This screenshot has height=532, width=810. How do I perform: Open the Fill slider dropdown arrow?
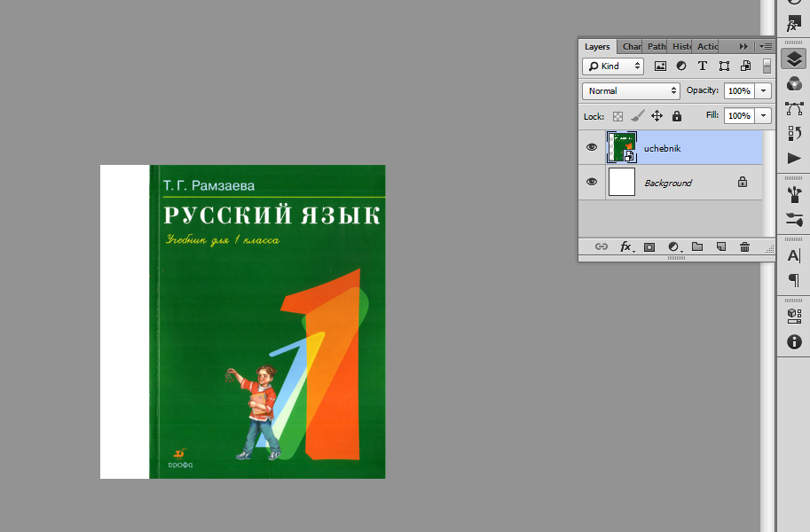[x=763, y=115]
